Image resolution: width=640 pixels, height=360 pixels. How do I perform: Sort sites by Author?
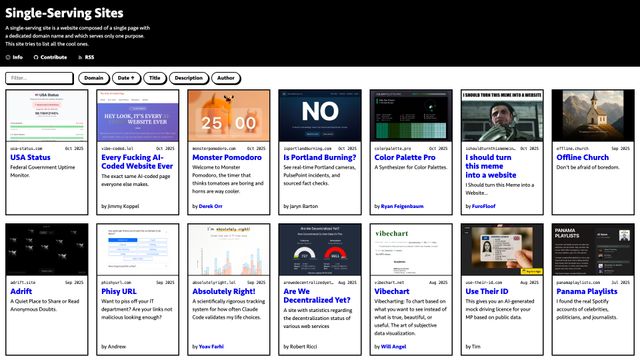(226, 78)
